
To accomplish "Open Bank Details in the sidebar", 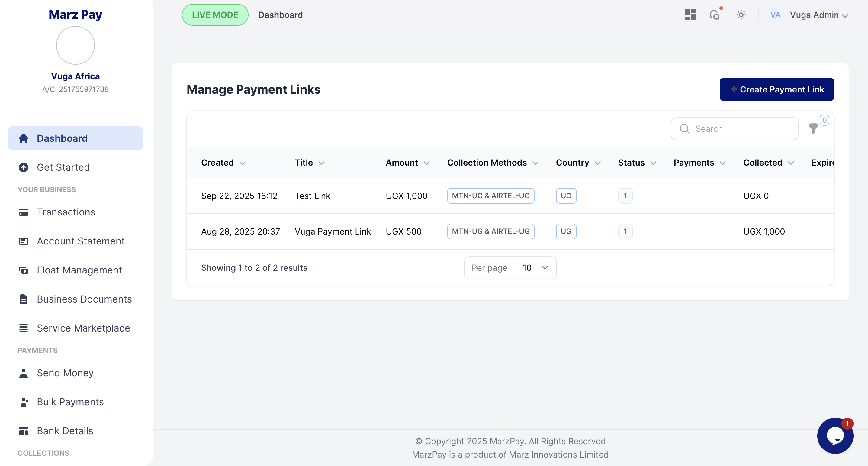I will [76, 431].
